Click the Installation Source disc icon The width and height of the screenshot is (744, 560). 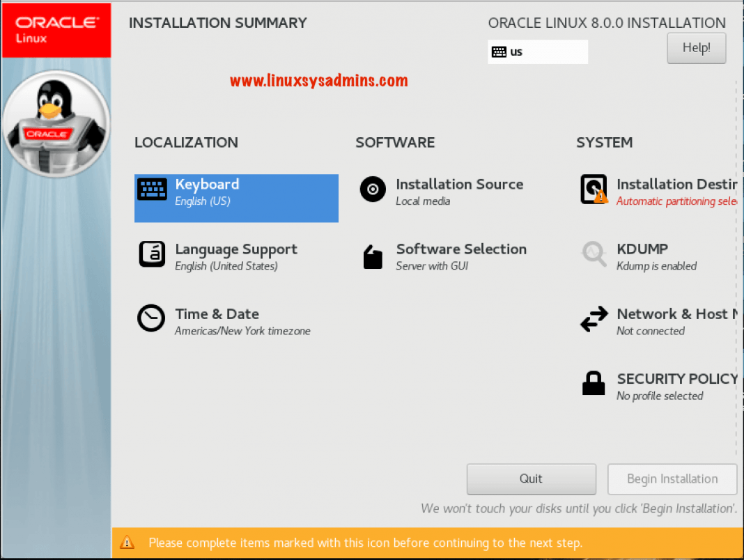373,189
